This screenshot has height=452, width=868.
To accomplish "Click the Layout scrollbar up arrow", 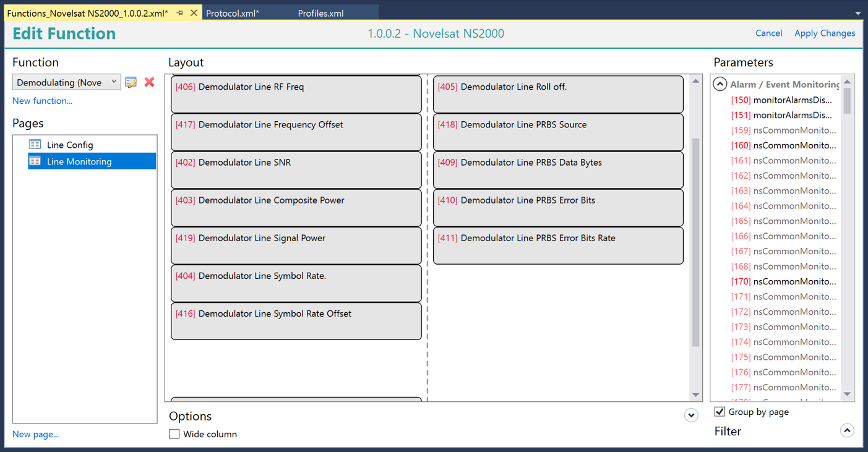I will tap(695, 81).
